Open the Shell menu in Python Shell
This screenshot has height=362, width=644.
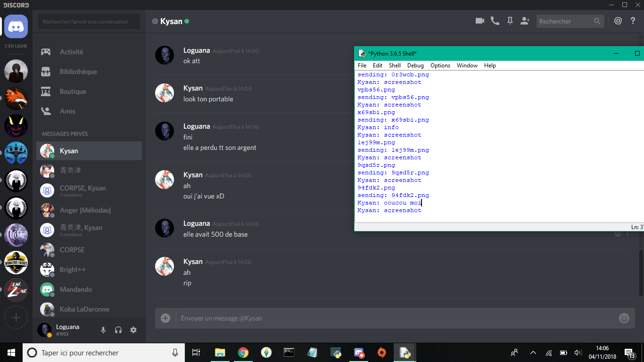click(x=395, y=66)
